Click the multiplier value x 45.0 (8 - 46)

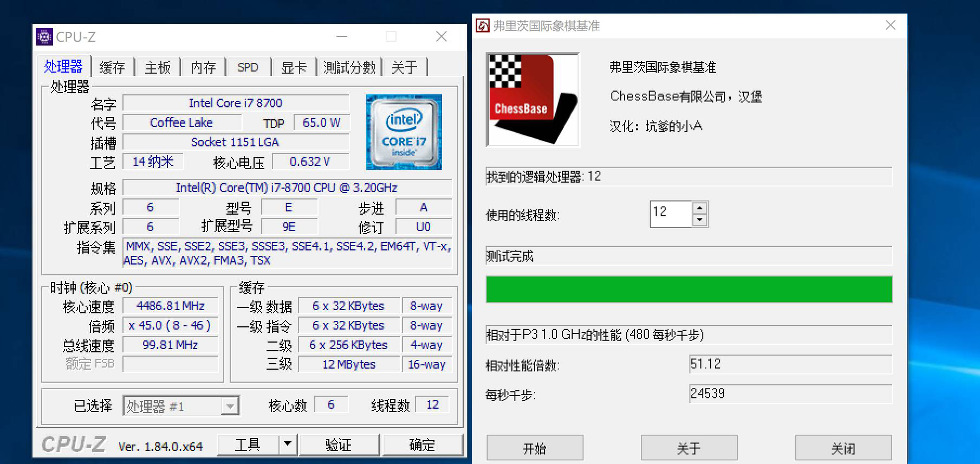point(171,325)
